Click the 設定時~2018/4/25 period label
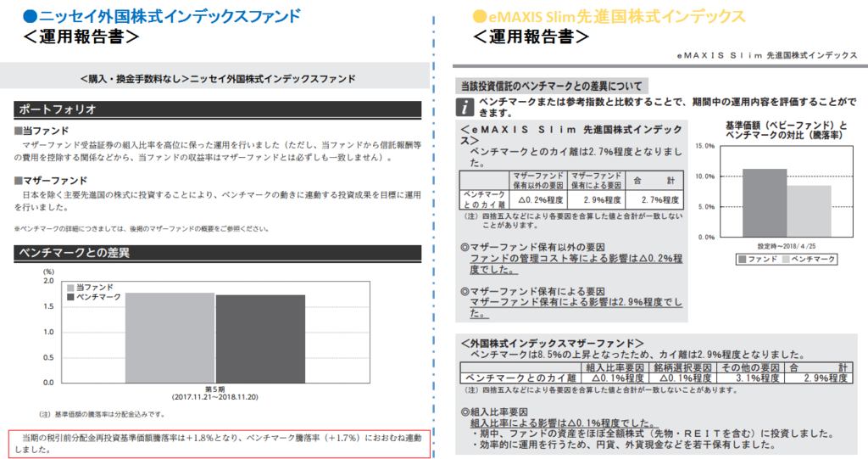 click(787, 246)
